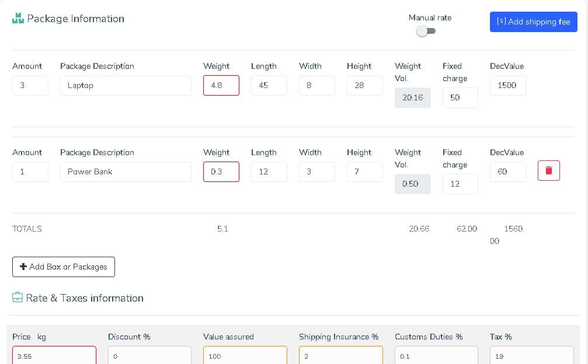Select the Discount % field
588x364 pixels.
pyautogui.click(x=149, y=355)
